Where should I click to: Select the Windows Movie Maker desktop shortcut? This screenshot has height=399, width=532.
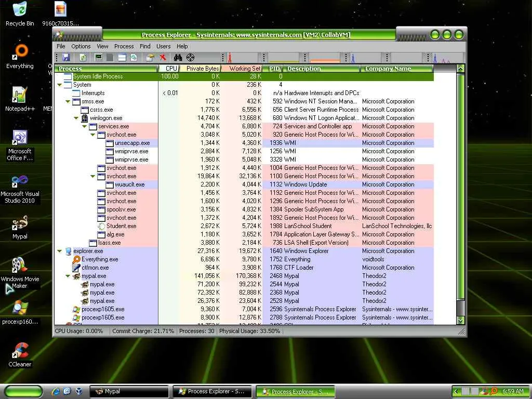point(20,273)
